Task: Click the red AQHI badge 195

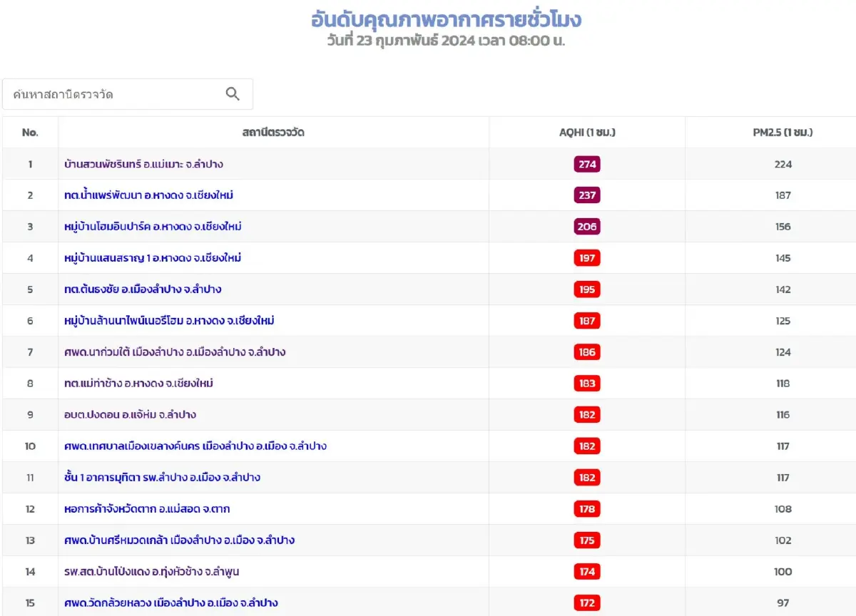Action: click(x=587, y=289)
